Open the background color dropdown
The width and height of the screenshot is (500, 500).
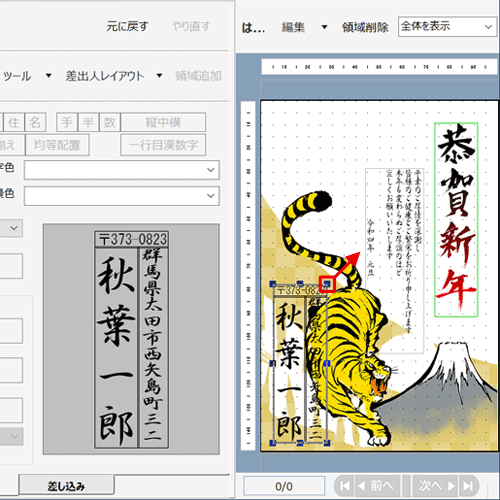point(122,196)
